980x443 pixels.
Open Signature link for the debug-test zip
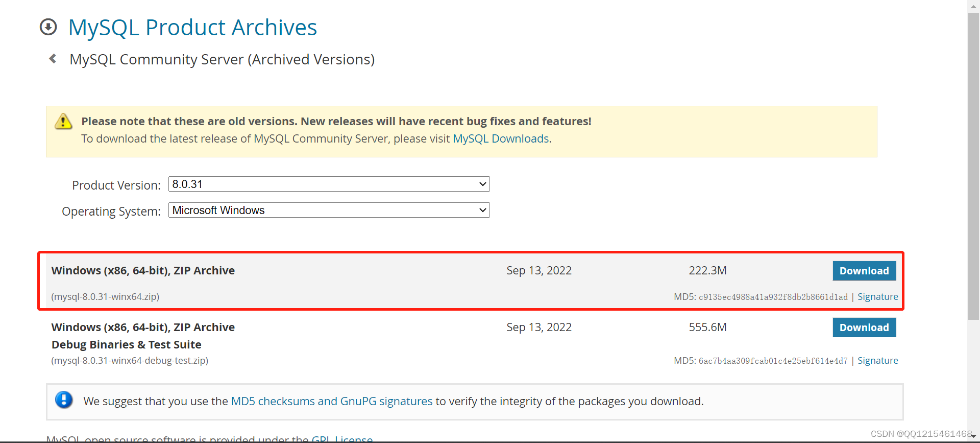pyautogui.click(x=877, y=361)
